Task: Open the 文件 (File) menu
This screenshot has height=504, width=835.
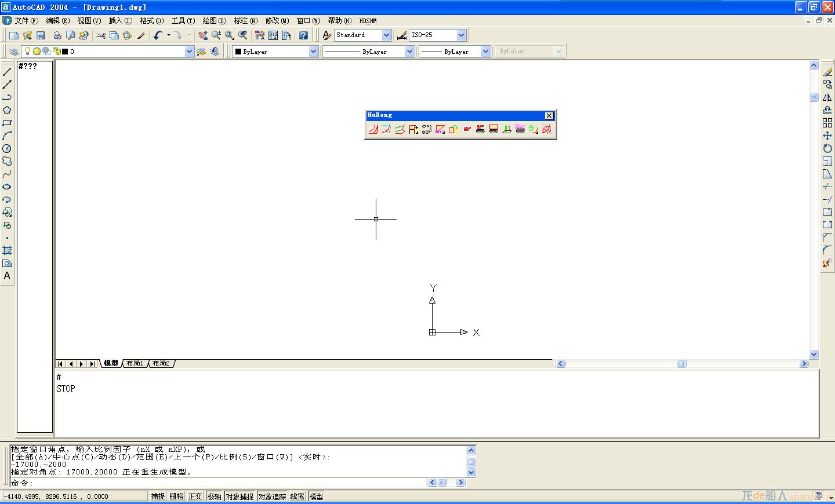Action: [26, 21]
